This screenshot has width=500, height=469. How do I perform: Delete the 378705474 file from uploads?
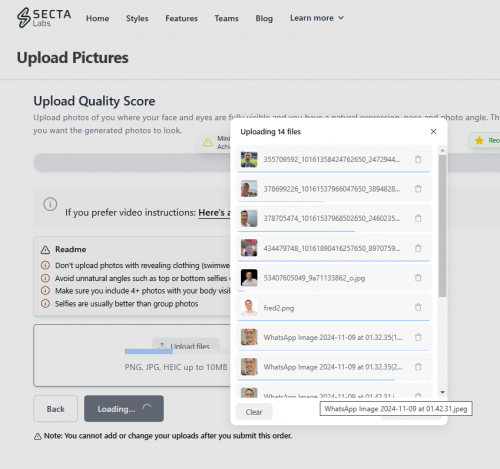pos(418,218)
